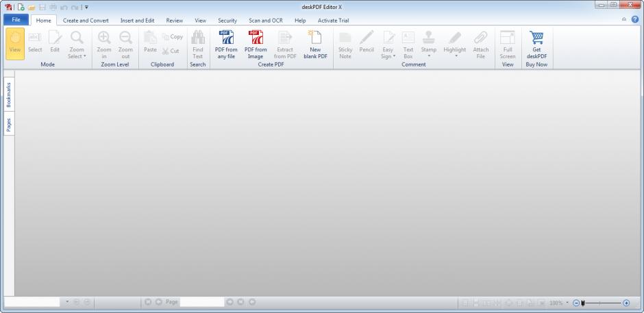Add a Sticky Note comment
The height and width of the screenshot is (313, 644).
(345, 44)
